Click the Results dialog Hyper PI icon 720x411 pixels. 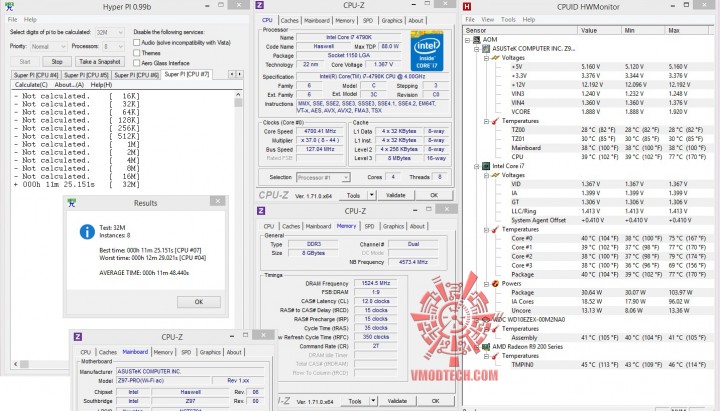(71, 203)
